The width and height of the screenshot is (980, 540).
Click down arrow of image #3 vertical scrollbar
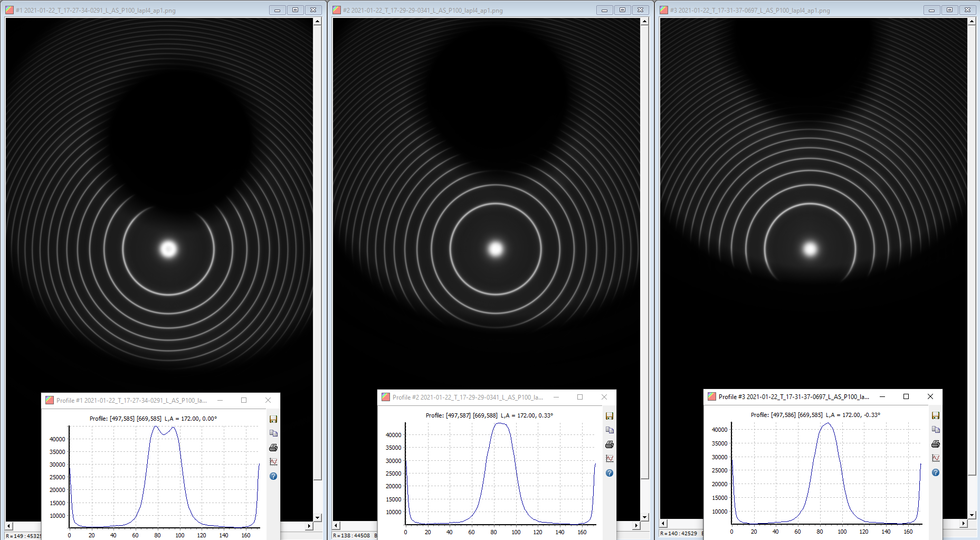(972, 515)
